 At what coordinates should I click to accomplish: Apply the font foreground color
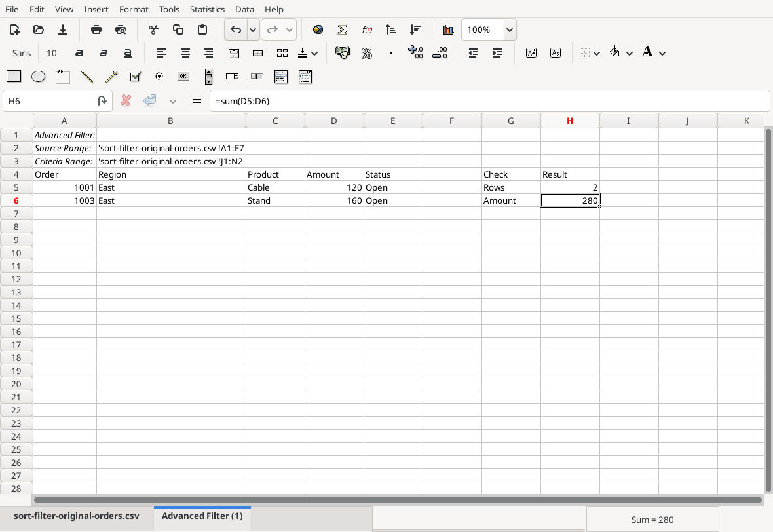(647, 52)
